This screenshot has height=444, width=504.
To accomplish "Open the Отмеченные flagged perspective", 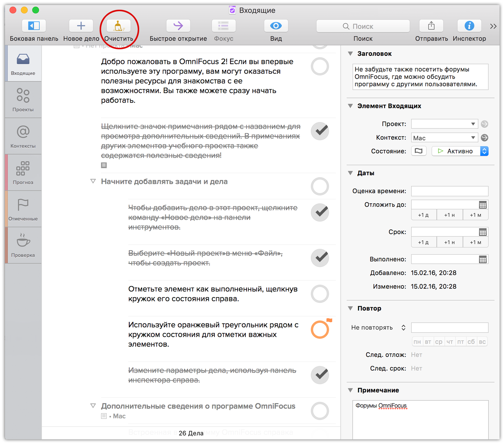I will (x=23, y=209).
